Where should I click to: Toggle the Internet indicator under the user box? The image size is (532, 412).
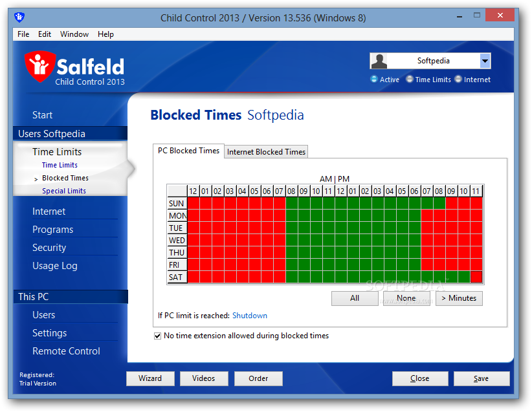[x=458, y=80]
